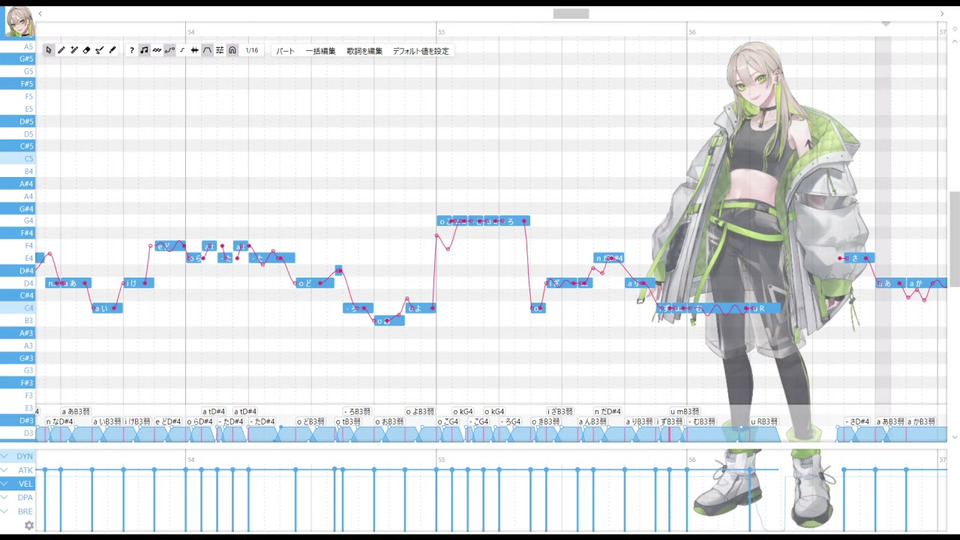Click phoneme label 'n だD#4'
Viewport: 960px width, 540px height.
[607, 411]
